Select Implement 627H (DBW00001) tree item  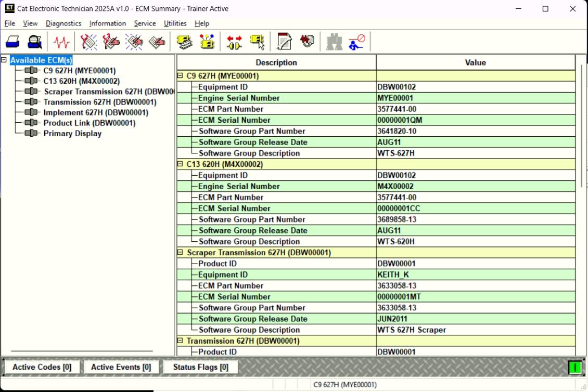(96, 112)
